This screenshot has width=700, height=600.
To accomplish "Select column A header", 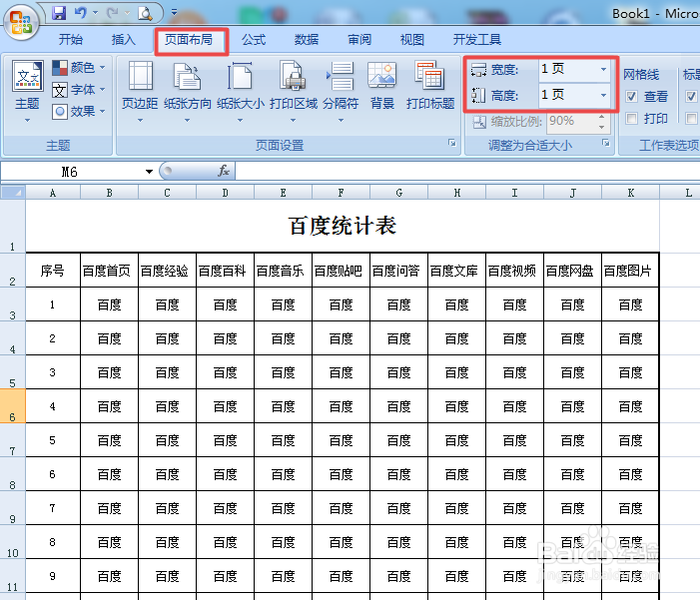I will (53, 193).
